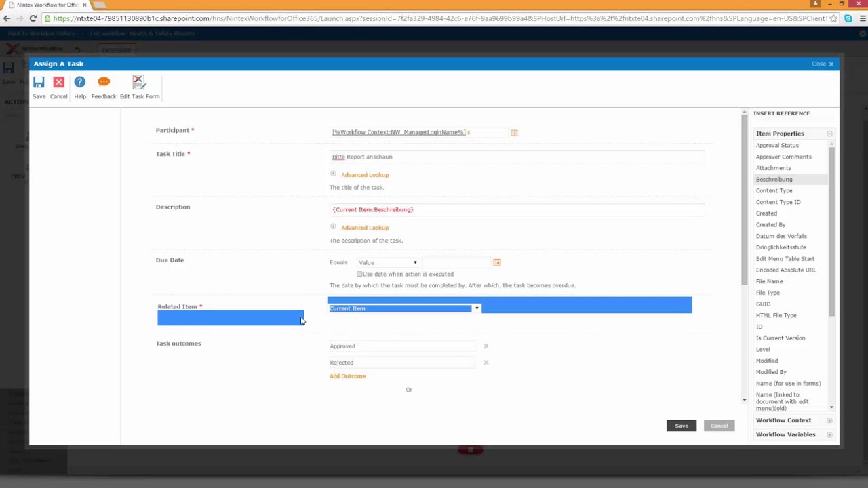The width and height of the screenshot is (868, 488).
Task: Close the Assign A Task dialog
Action: coord(823,64)
